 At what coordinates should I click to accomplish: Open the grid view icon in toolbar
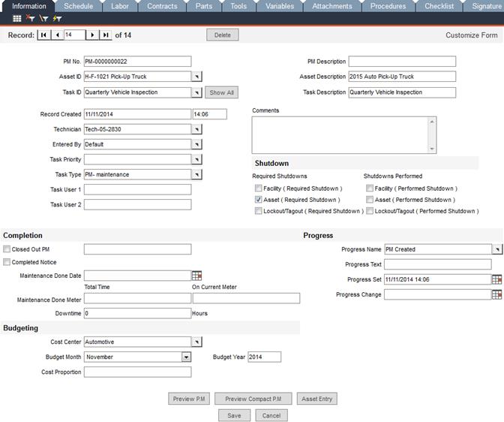click(x=17, y=18)
